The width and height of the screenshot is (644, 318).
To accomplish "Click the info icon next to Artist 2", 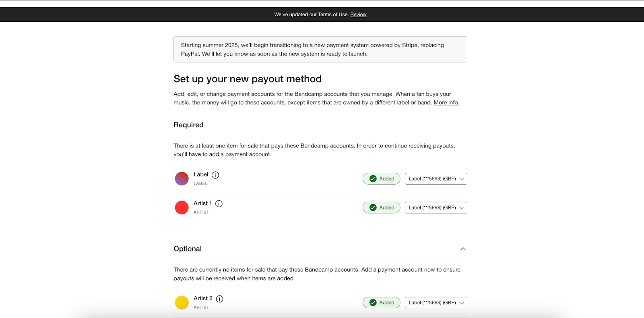I will [x=220, y=299].
